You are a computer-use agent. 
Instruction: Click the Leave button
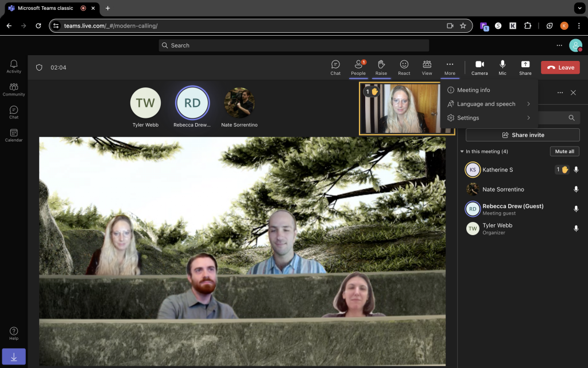tap(560, 67)
